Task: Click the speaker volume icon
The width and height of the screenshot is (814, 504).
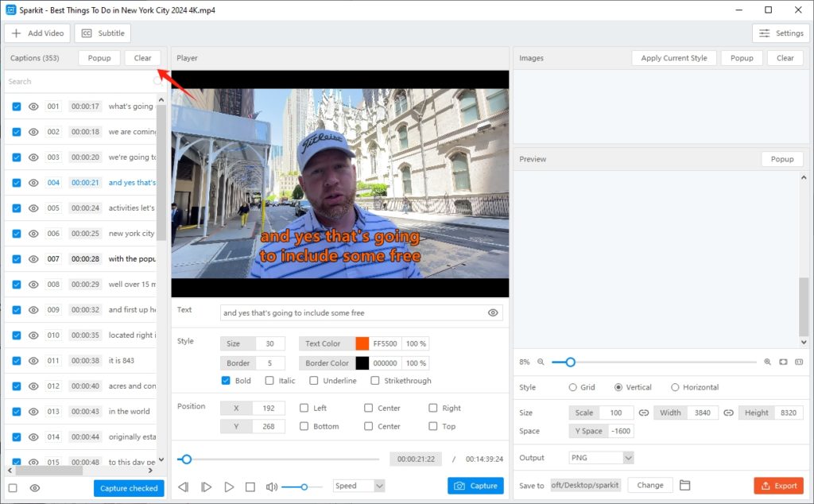Action: click(x=271, y=486)
